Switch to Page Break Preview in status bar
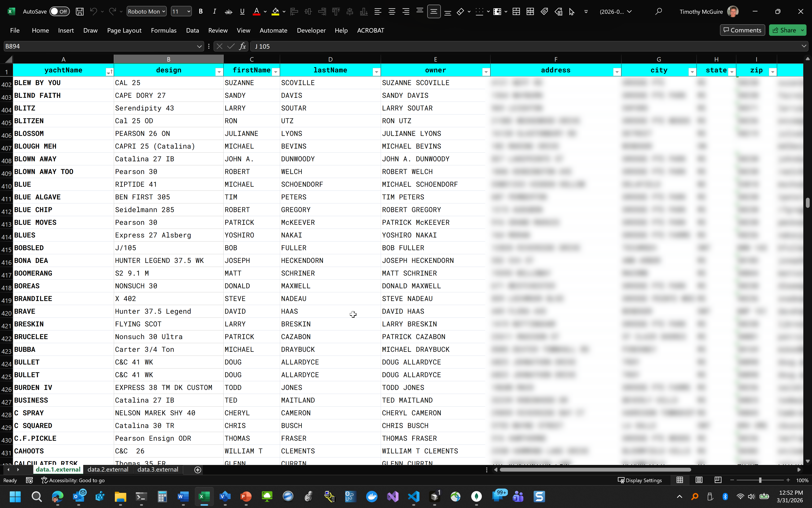This screenshot has height=508, width=812. point(718,480)
